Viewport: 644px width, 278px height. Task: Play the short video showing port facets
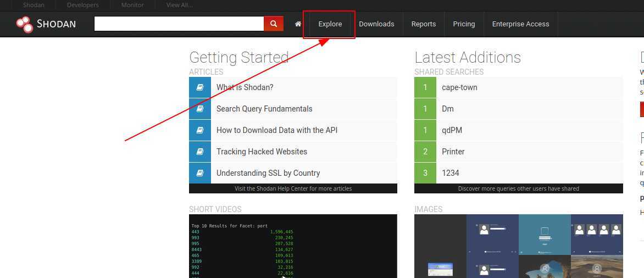coord(293,246)
